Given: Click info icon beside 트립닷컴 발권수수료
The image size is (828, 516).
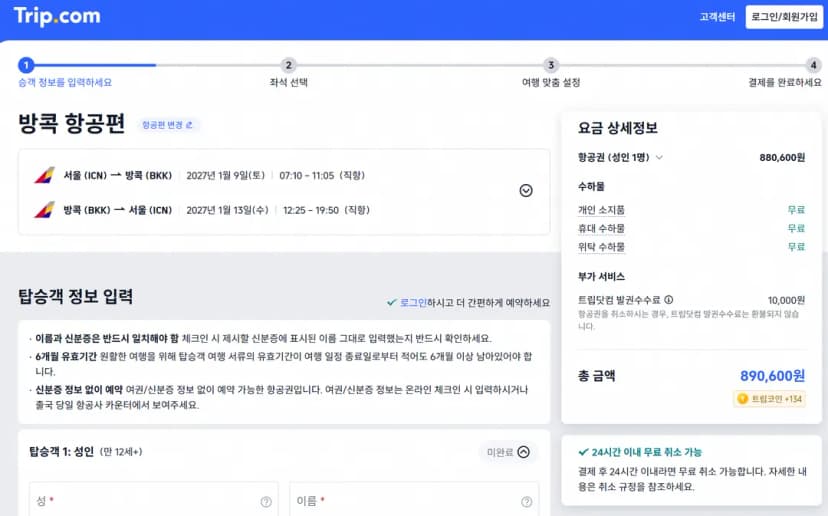Looking at the screenshot, I should pos(669,300).
